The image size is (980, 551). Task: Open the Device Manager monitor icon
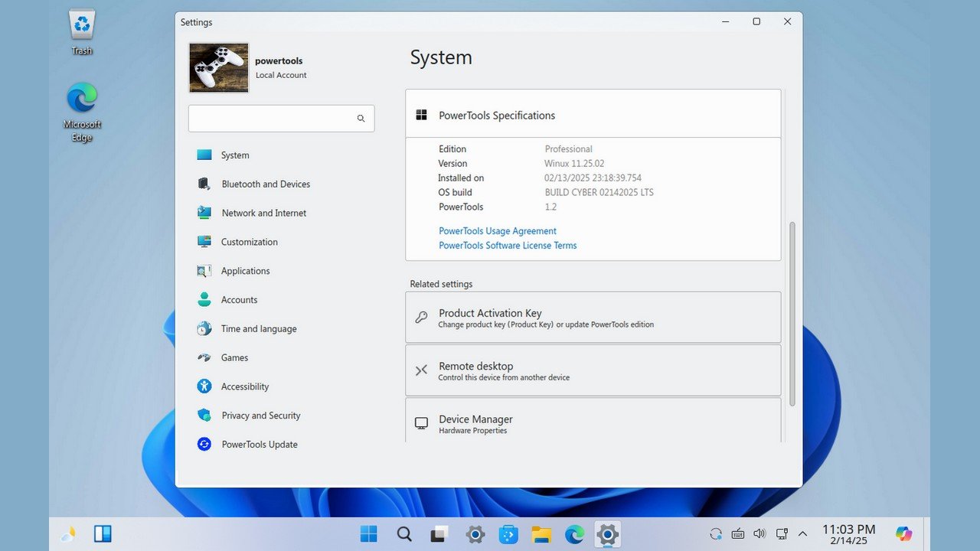(421, 423)
